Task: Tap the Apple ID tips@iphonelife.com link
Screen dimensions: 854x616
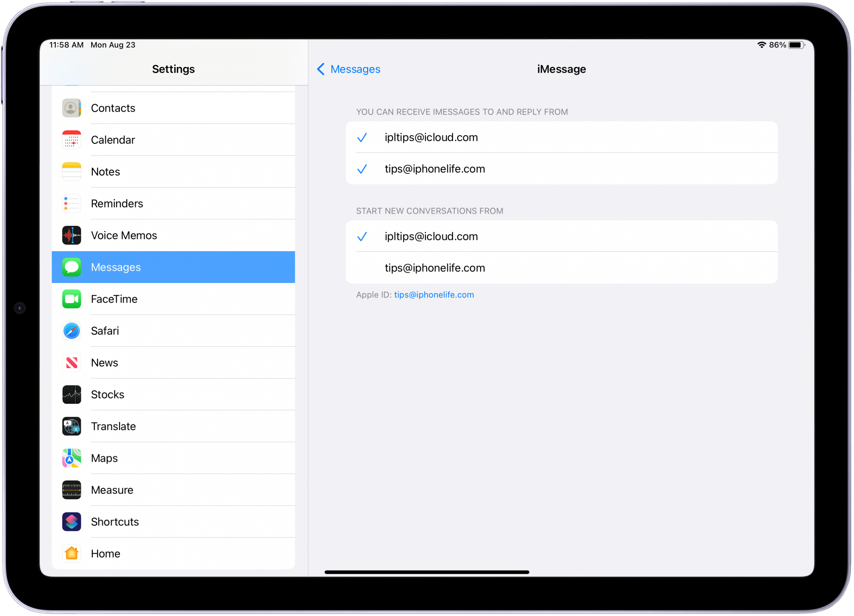Action: (x=435, y=296)
